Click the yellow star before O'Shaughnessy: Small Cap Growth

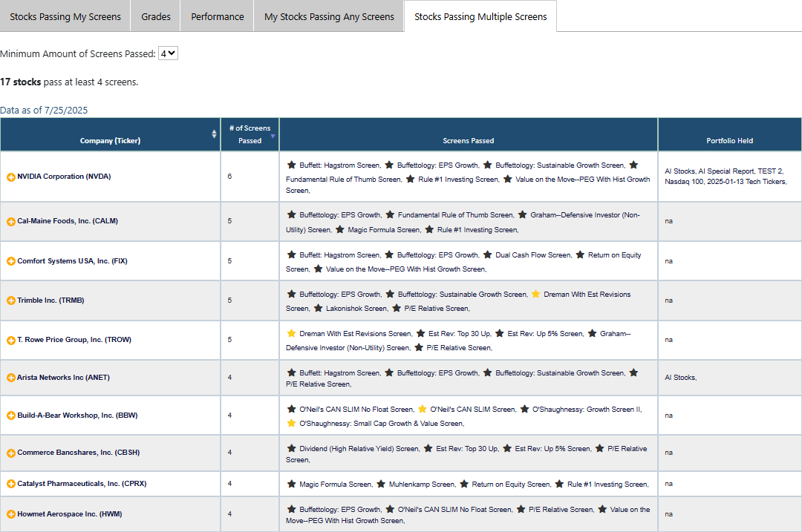point(292,423)
